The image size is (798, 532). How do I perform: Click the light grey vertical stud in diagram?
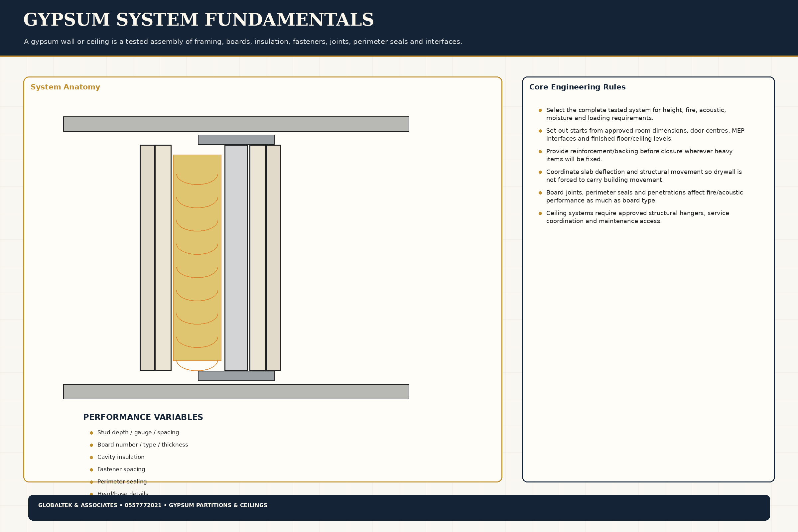tap(236, 258)
